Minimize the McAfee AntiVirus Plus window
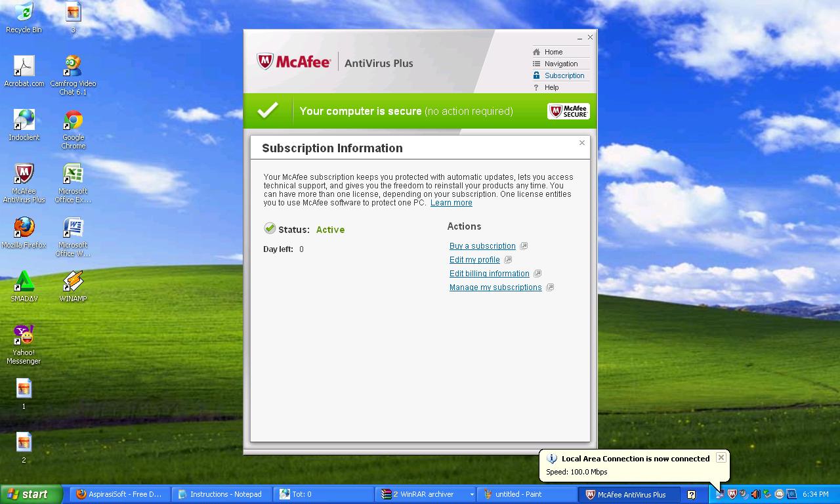 point(579,38)
